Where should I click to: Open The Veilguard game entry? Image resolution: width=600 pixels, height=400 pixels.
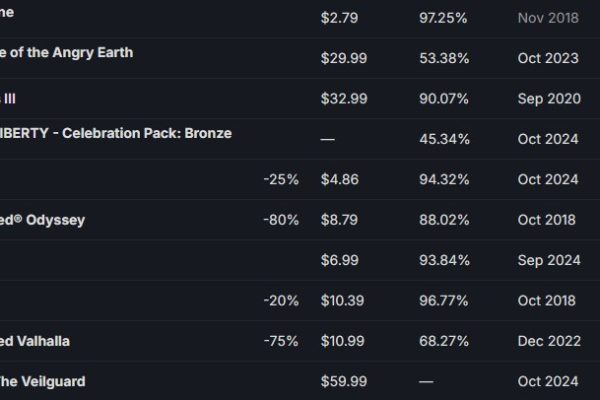click(x=42, y=382)
